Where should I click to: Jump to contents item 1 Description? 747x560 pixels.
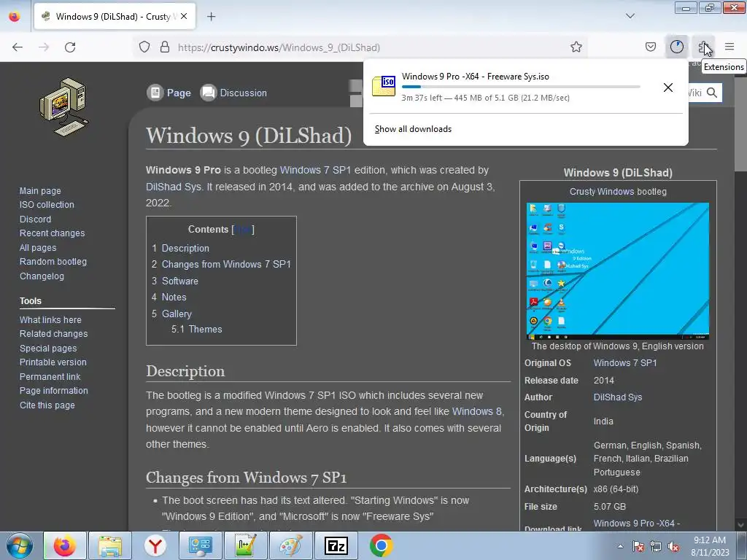point(180,248)
